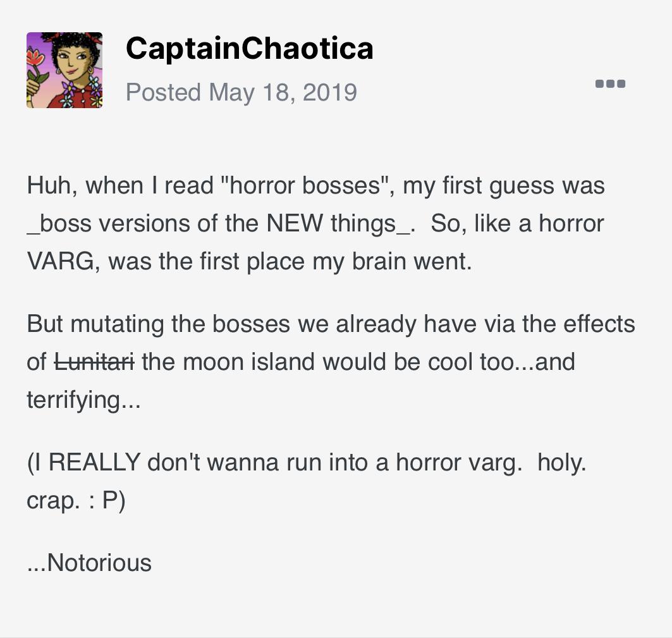Click the words "my first guess was"
The image size is (672, 638).
pyautogui.click(x=503, y=186)
